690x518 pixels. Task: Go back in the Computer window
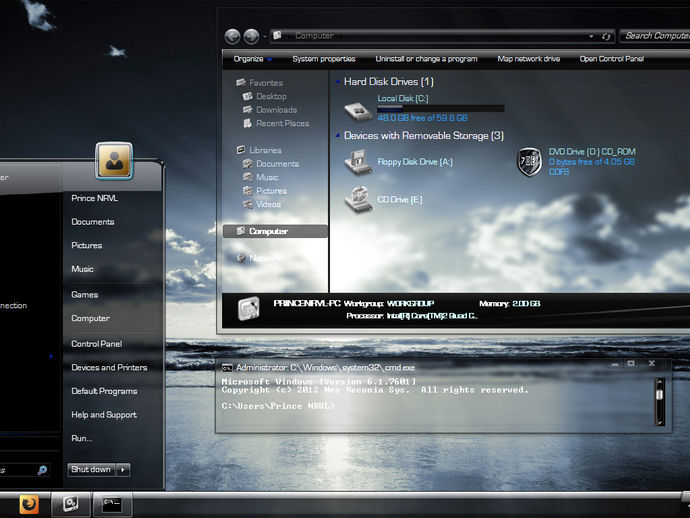[x=232, y=37]
